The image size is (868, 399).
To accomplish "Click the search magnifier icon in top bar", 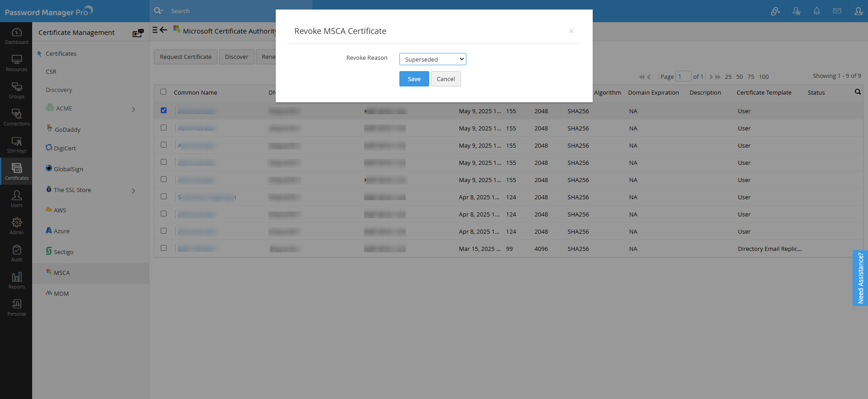I will 158,10.
